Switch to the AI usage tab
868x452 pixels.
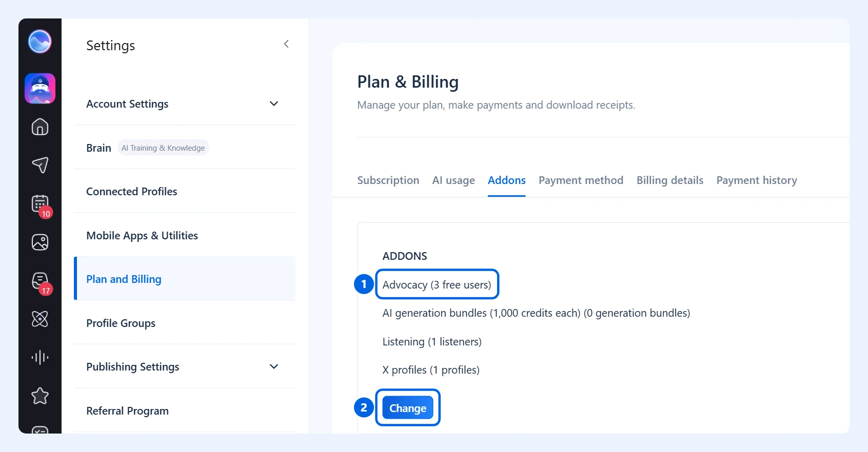pyautogui.click(x=453, y=180)
